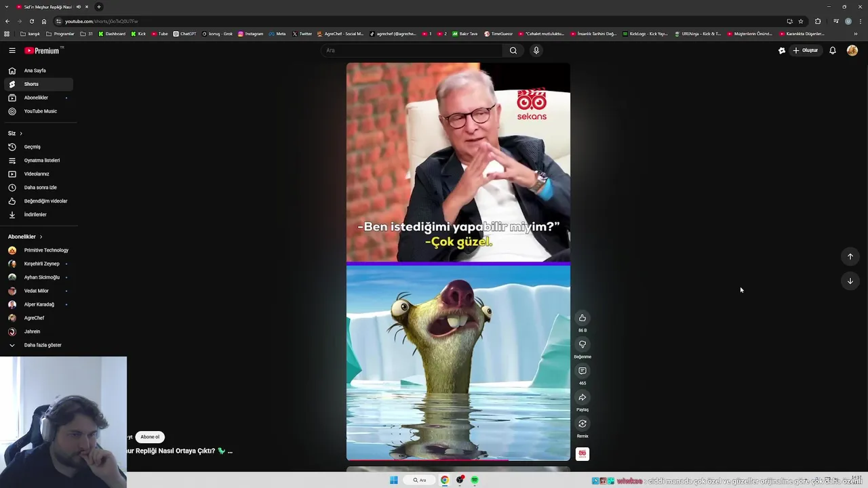Open İndirilenler in sidebar
The width and height of the screenshot is (868, 488).
click(x=38, y=214)
